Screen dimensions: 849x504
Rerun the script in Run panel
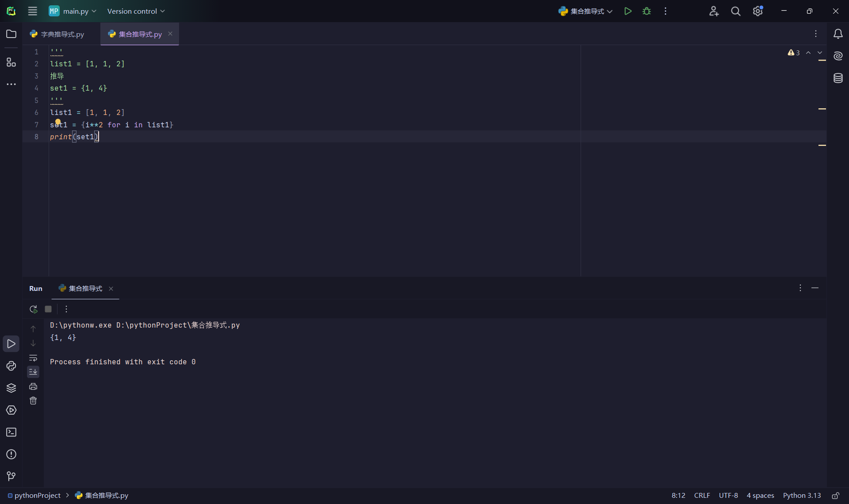point(33,309)
